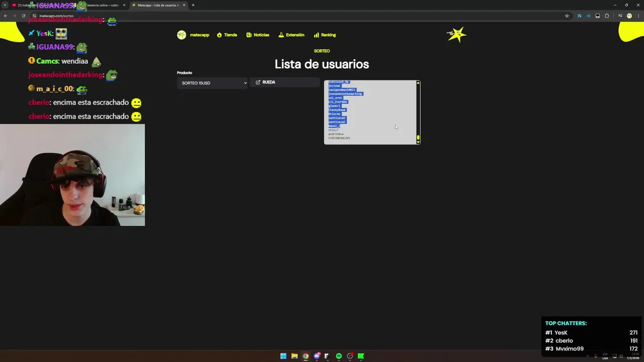Click the taskbar date and time
The width and height of the screenshot is (644, 362).
[x=632, y=356]
